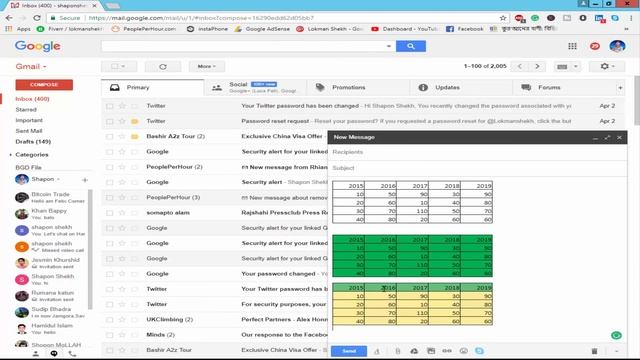Discard draft with the trash icon
This screenshot has width=640, height=360.
[x=594, y=351]
